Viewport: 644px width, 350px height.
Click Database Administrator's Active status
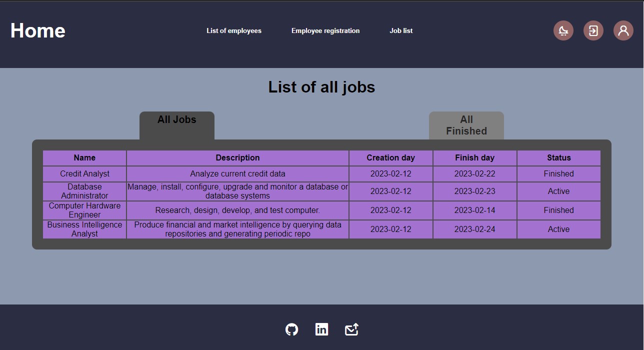(558, 191)
